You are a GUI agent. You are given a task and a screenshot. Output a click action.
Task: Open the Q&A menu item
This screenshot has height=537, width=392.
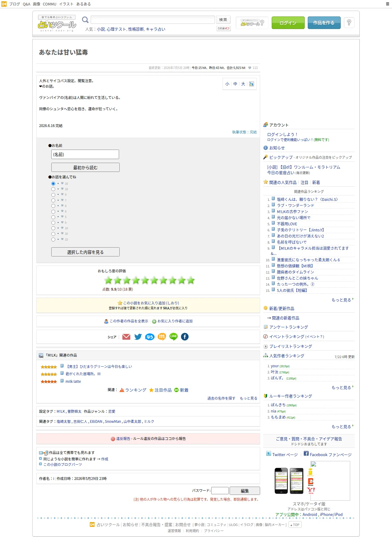tap(27, 4)
